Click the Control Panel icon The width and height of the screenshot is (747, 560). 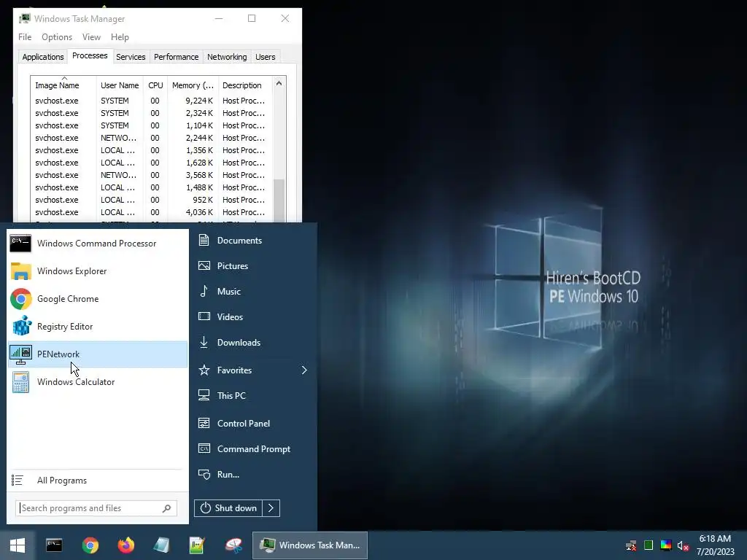(204, 424)
